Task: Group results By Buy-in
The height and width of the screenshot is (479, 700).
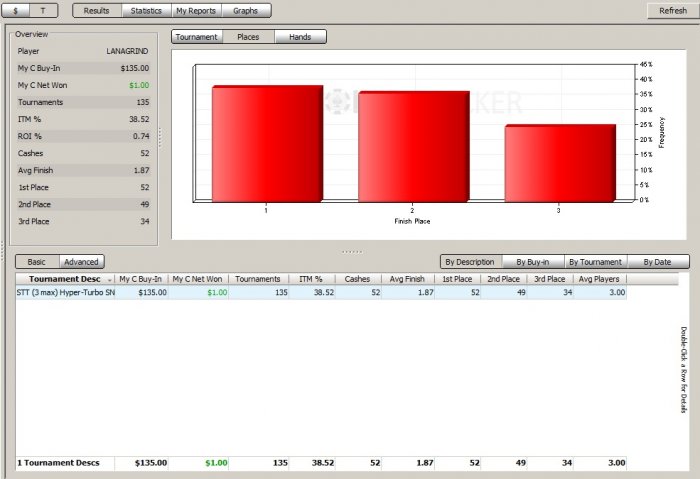Action: pos(533,262)
